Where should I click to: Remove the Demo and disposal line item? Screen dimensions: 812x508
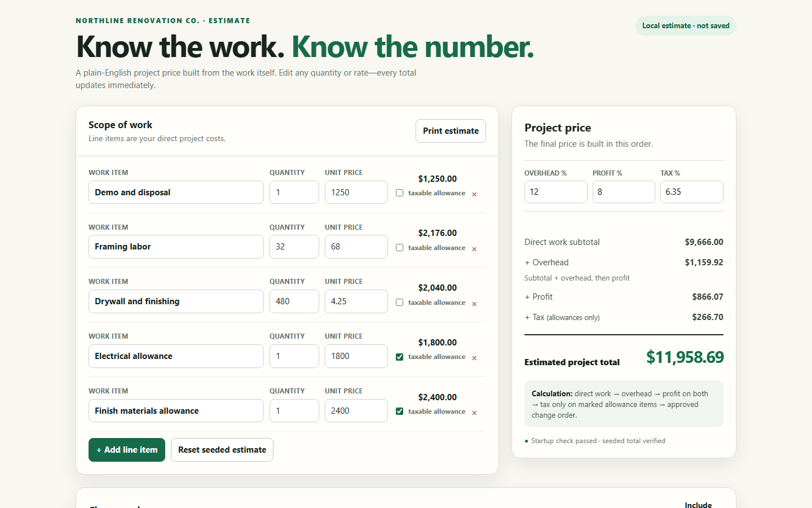point(474,194)
